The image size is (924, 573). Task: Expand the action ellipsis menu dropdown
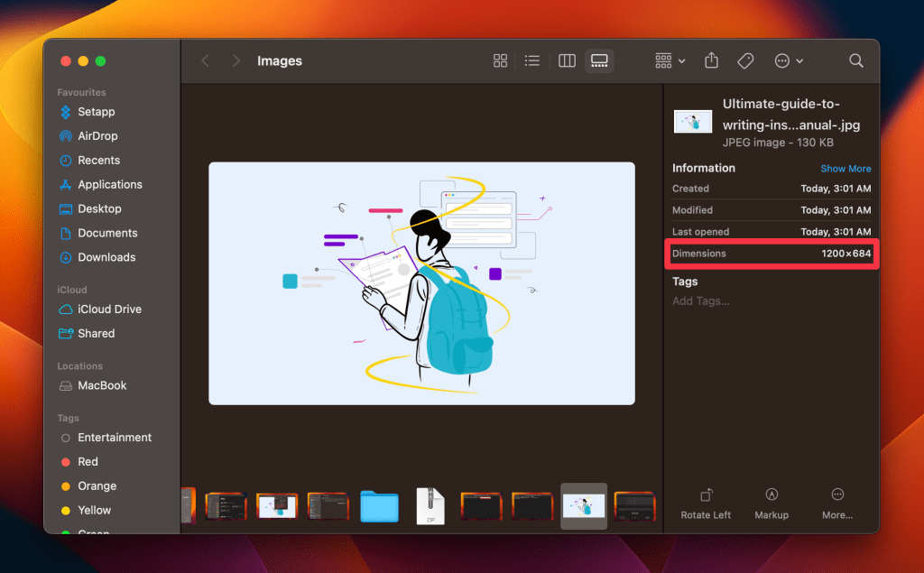[789, 60]
